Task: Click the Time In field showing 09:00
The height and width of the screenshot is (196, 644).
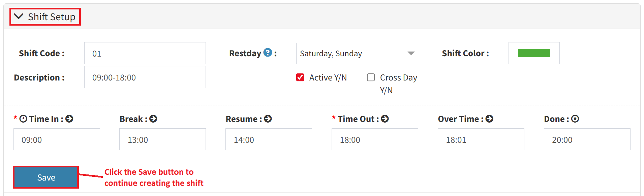Action: pyautogui.click(x=57, y=139)
